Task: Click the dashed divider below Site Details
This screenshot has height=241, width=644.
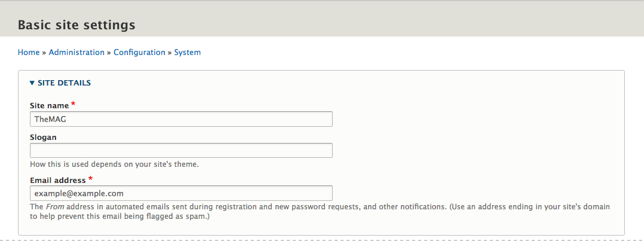Action: coord(322,240)
